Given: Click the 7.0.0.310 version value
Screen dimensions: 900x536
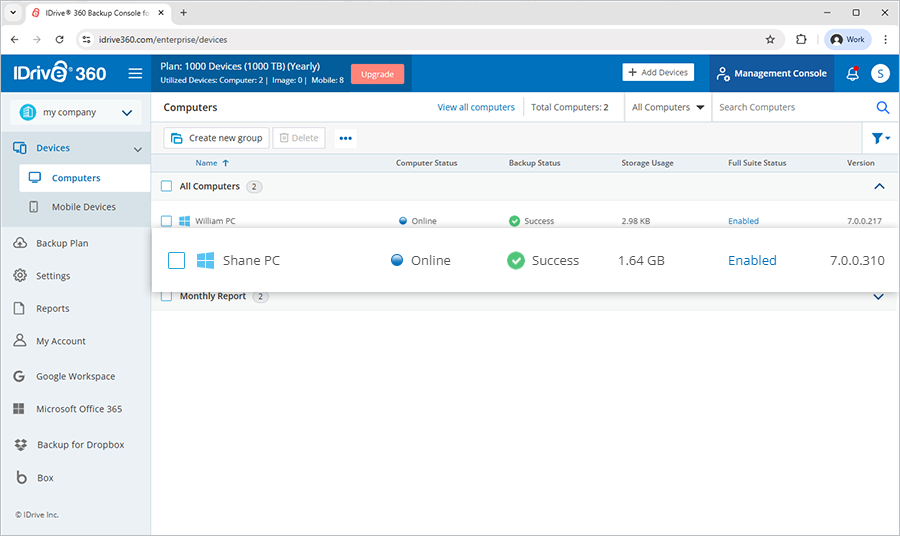Looking at the screenshot, I should (x=857, y=261).
